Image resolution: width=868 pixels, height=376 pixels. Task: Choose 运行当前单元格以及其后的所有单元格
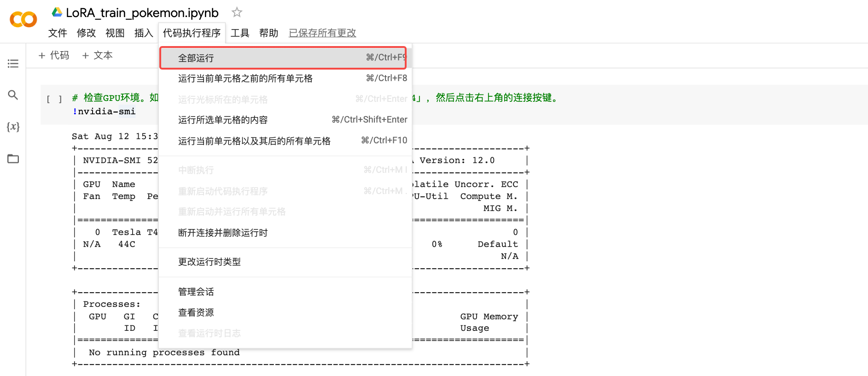pos(254,141)
